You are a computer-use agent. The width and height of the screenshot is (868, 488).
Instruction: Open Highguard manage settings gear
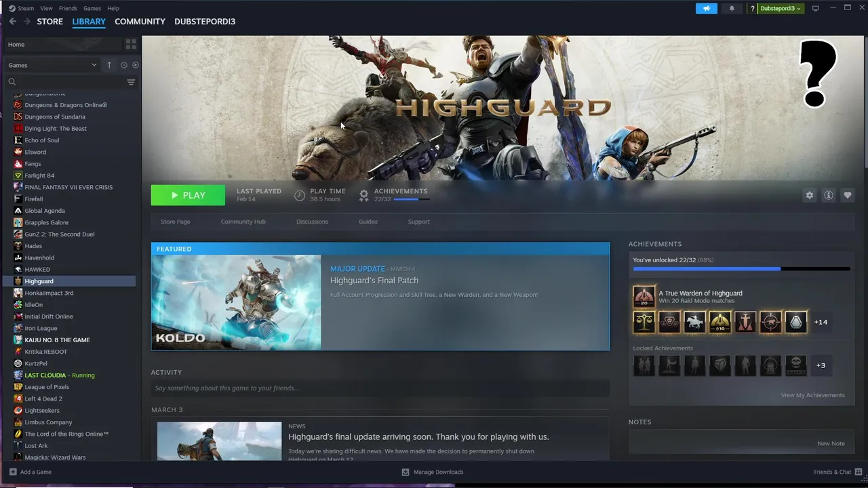[x=809, y=195]
